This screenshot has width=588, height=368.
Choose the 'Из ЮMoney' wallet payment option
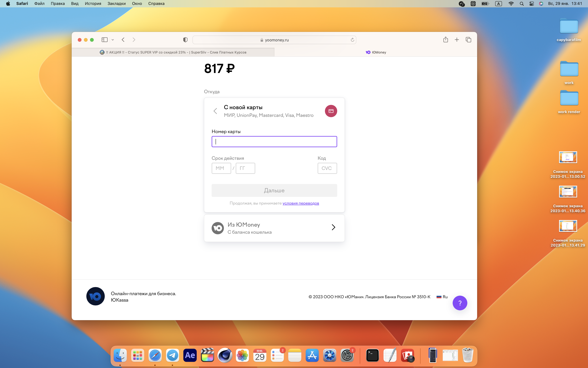click(274, 228)
